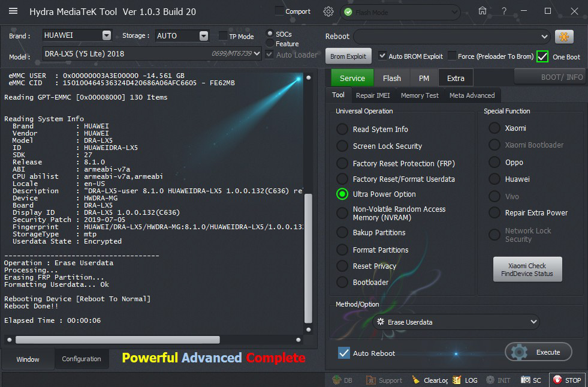Enable Force (Preloader To Brom) checkbox
This screenshot has width=588, height=387.
tap(452, 56)
